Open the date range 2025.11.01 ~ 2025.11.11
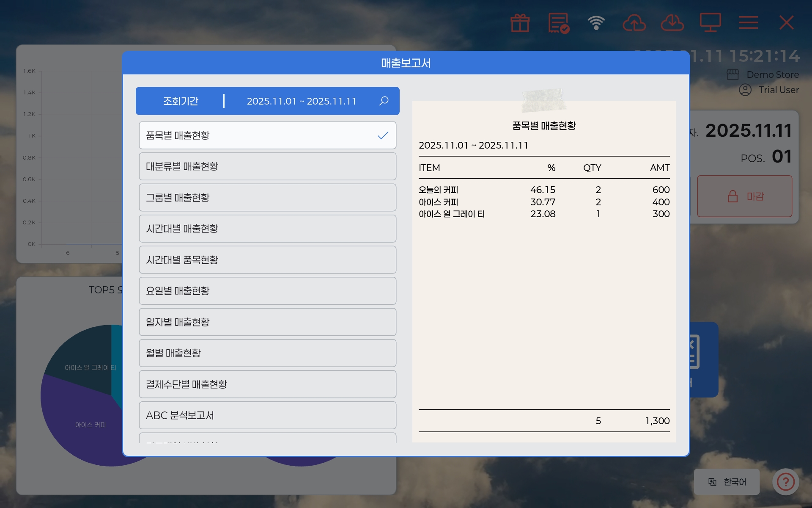 (302, 101)
